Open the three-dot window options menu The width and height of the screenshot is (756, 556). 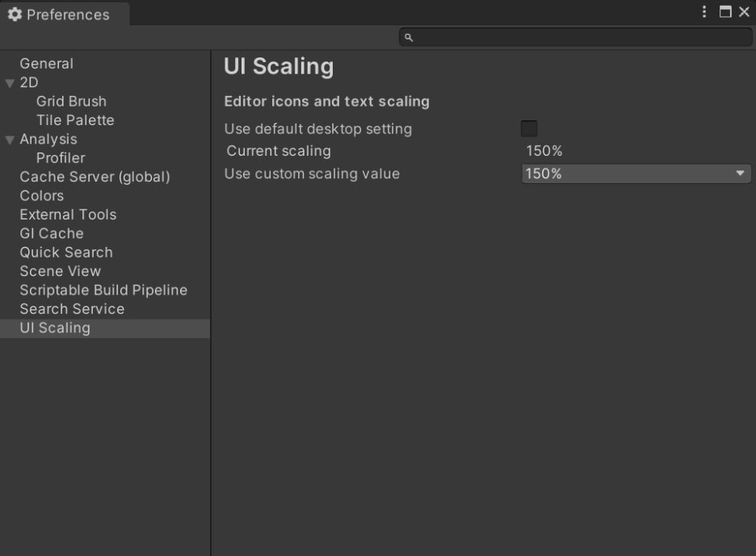705,12
